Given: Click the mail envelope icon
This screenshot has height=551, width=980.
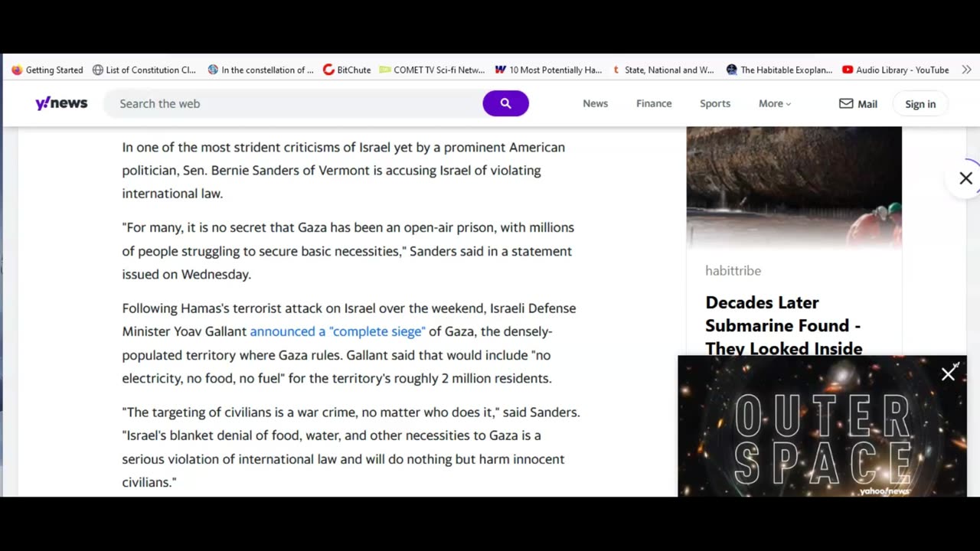Looking at the screenshot, I should (x=846, y=103).
